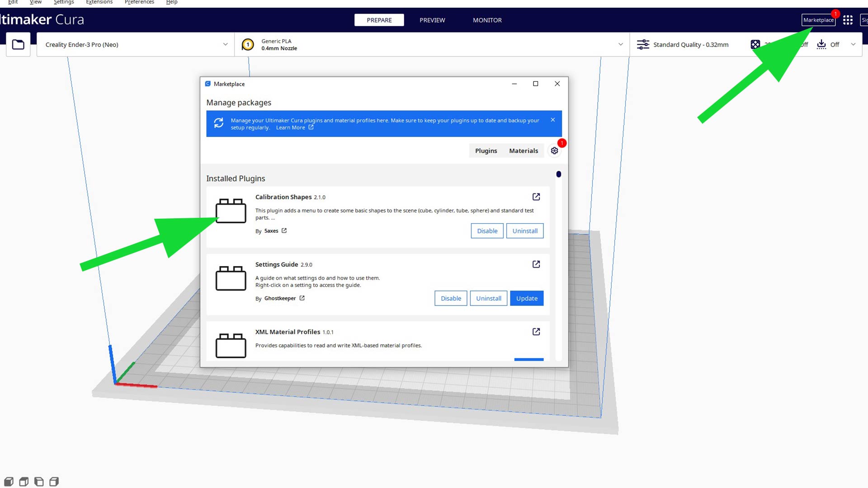The height and width of the screenshot is (488, 868).
Task: Click the extruder 1 badge icon
Action: coord(248,44)
